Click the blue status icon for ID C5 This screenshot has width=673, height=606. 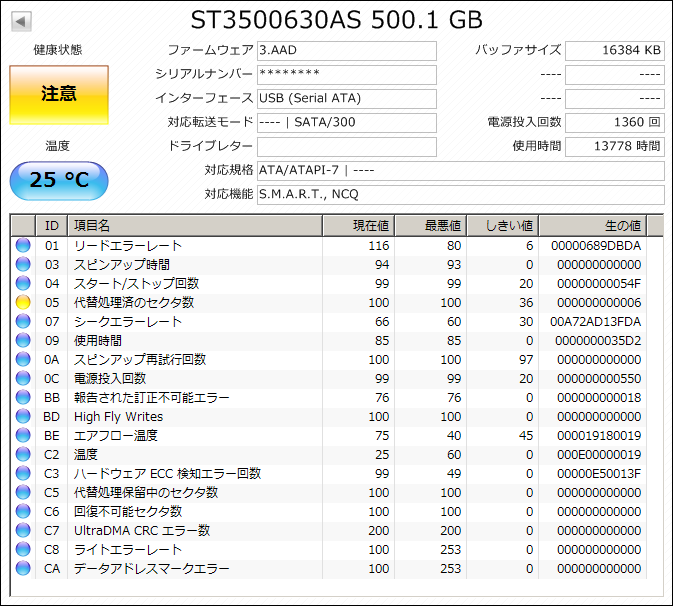point(23,492)
